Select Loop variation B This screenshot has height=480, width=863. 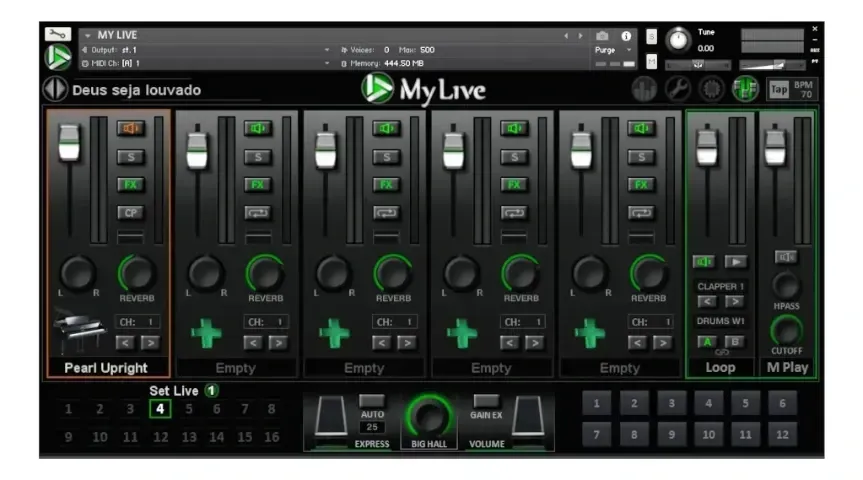pos(735,342)
